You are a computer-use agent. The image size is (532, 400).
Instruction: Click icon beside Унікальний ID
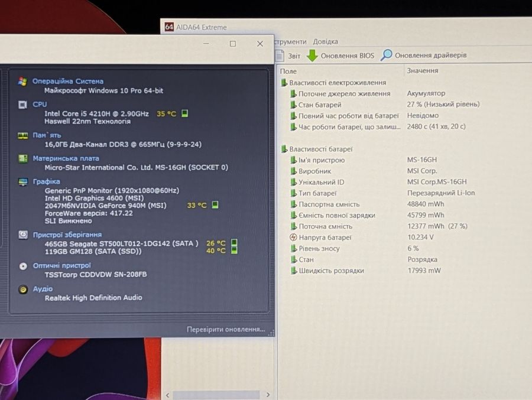(x=293, y=182)
